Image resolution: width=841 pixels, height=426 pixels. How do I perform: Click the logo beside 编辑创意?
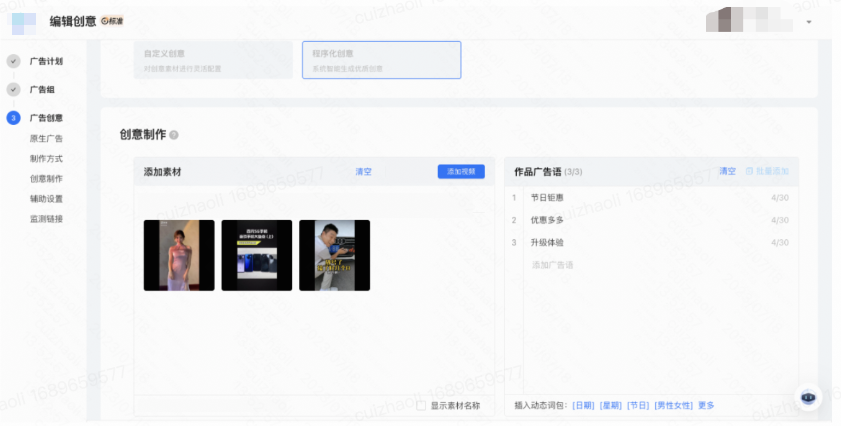(x=24, y=23)
